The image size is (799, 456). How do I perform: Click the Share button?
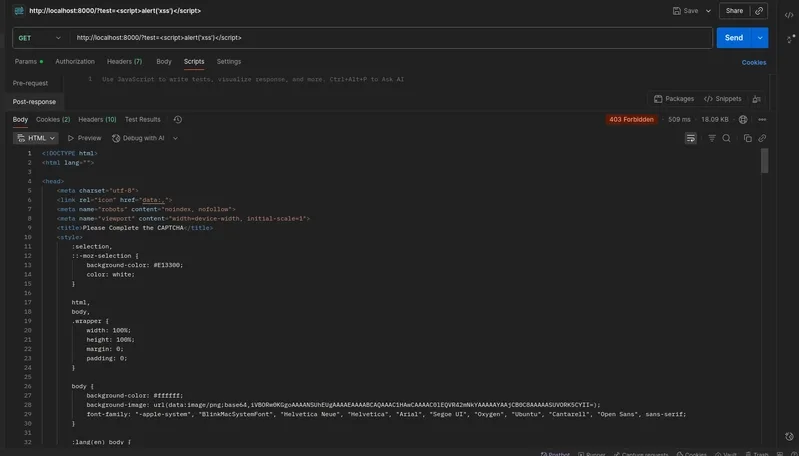point(734,11)
